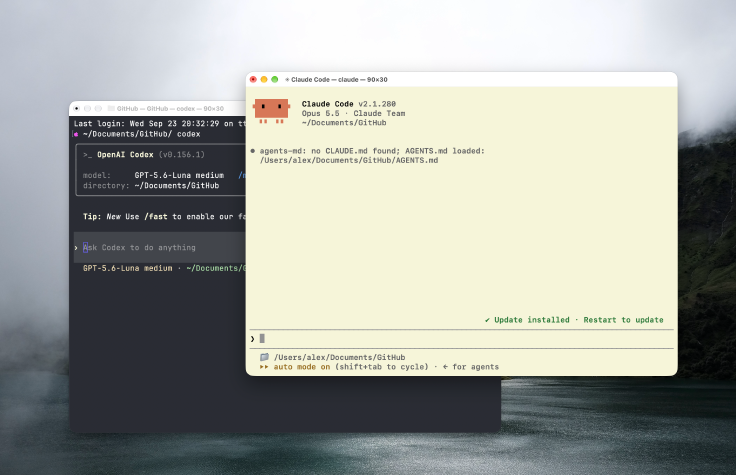Viewport: 736px width, 475px height.
Task: Click the 'Update installed' checkmark text
Action: coord(527,320)
